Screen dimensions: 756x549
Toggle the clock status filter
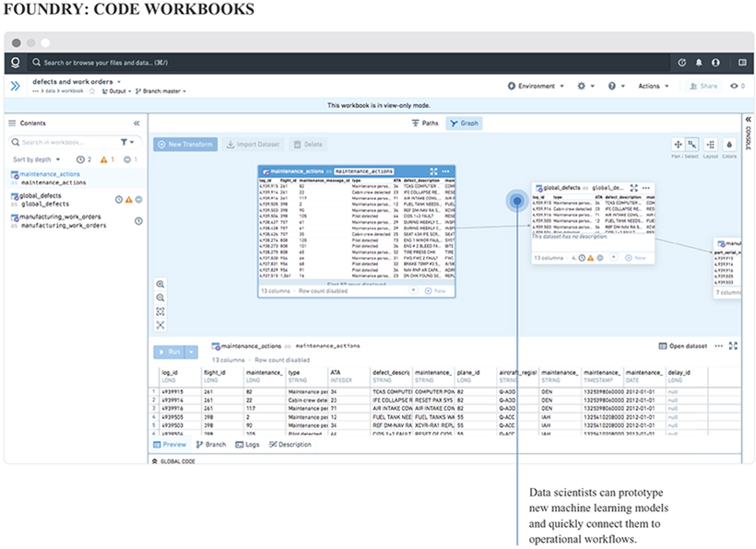(80, 159)
